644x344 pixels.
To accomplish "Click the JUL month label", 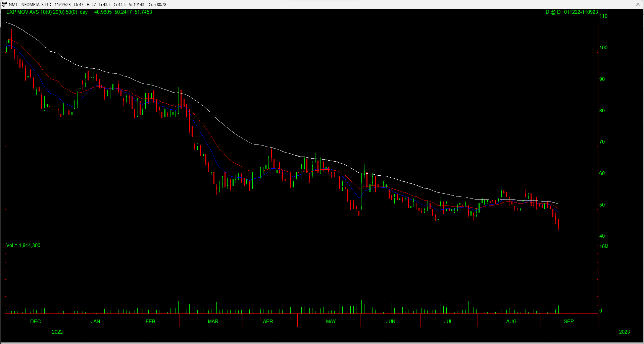I will [448, 322].
